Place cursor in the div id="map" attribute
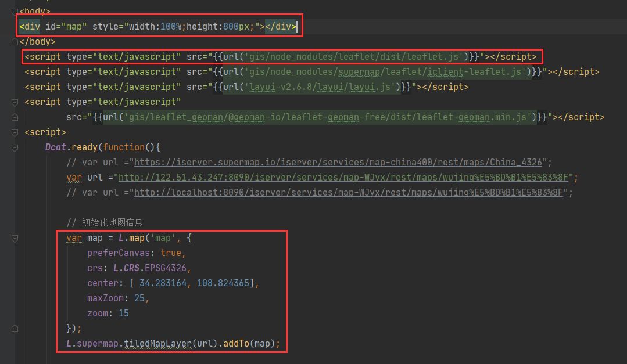Image resolution: width=627 pixels, height=364 pixels. point(64,25)
